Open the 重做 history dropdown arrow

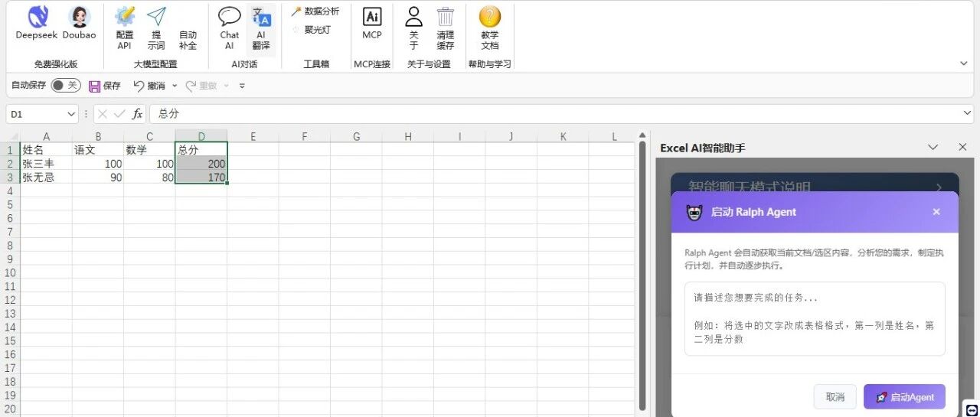click(x=227, y=86)
